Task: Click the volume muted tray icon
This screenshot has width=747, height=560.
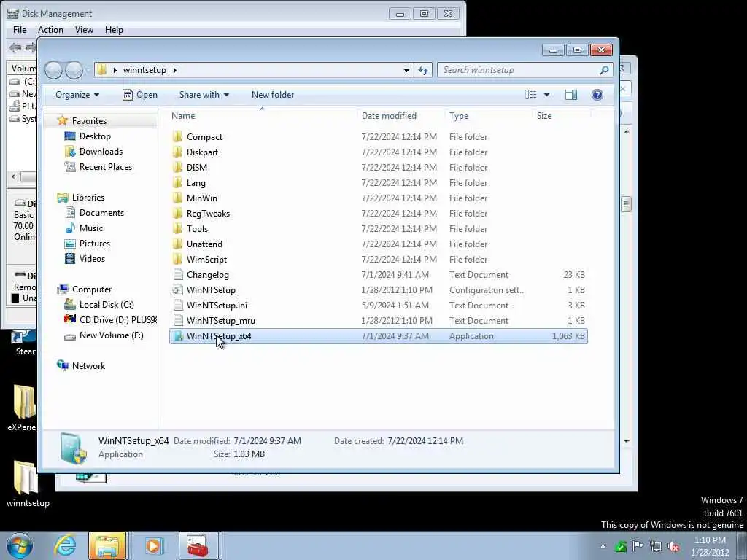Action: tap(673, 547)
